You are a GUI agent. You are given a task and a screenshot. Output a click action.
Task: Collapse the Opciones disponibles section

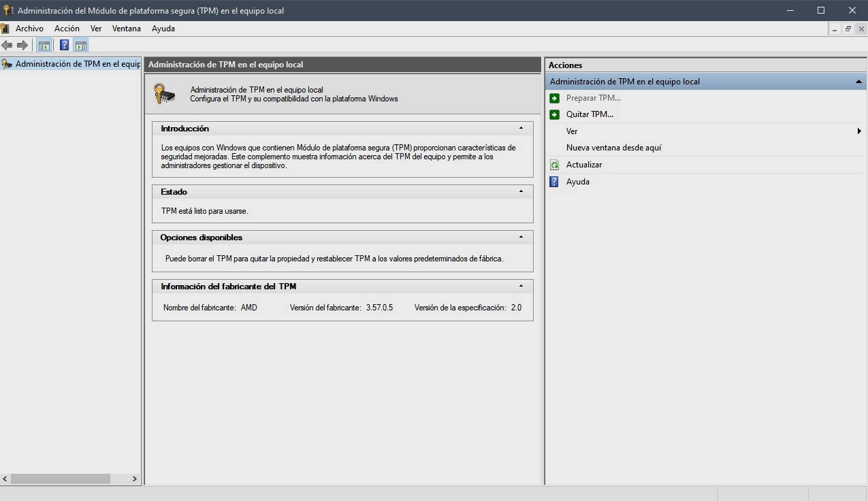pyautogui.click(x=521, y=237)
